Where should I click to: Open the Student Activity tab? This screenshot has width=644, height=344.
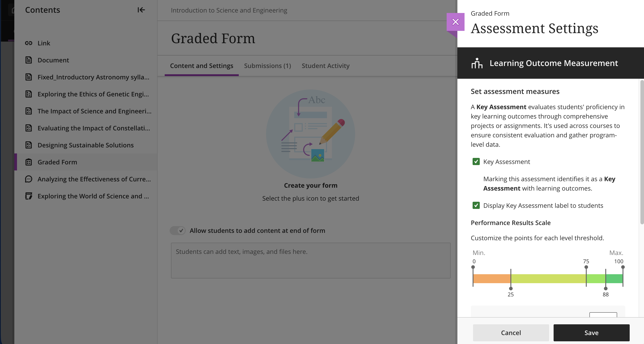coord(325,66)
